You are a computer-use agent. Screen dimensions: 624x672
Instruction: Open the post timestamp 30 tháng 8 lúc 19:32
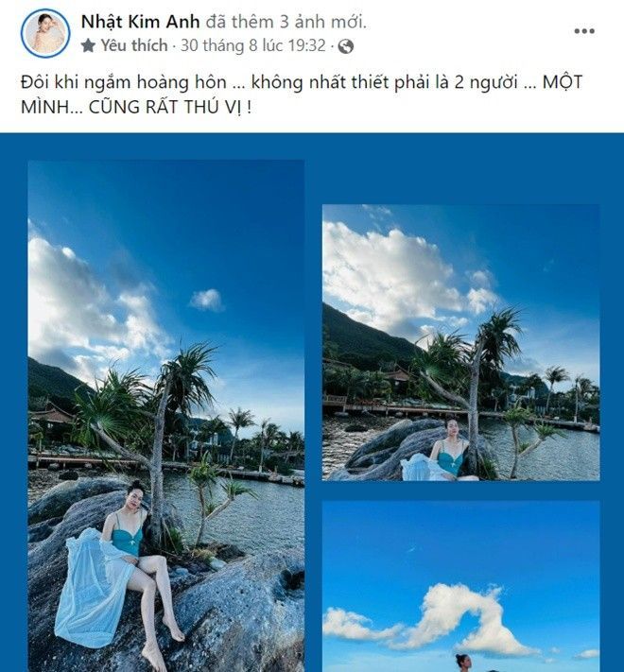click(x=252, y=45)
